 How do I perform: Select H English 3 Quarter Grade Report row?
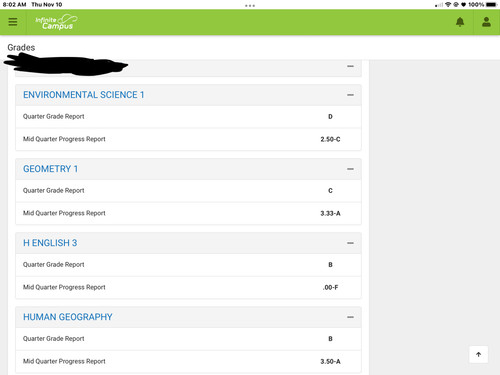coord(188,265)
